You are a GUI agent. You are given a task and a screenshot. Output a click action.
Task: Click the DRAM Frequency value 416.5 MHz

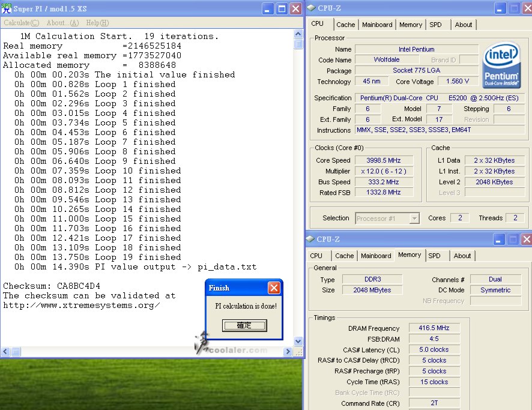pyautogui.click(x=434, y=328)
